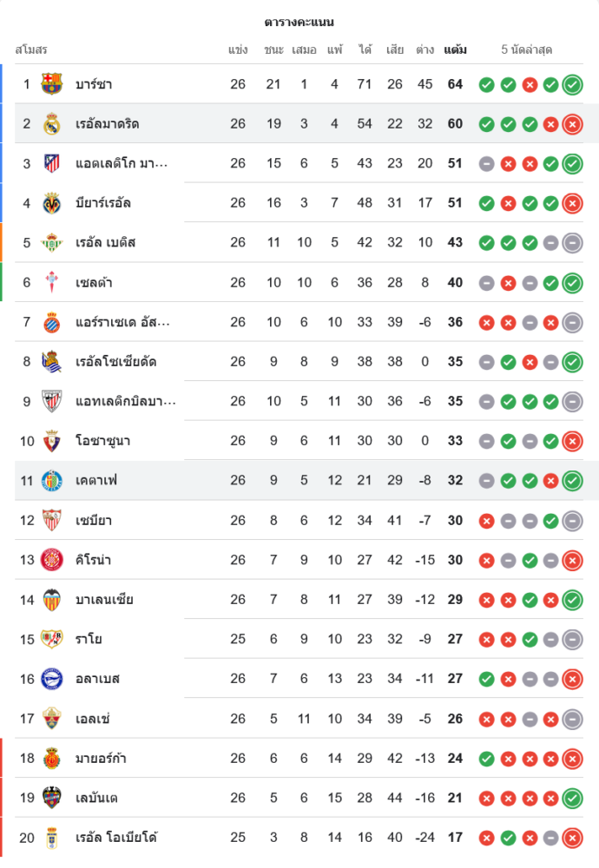Click Real Betis latest match draw indicator
This screenshot has height=868, width=599.
coord(572,242)
